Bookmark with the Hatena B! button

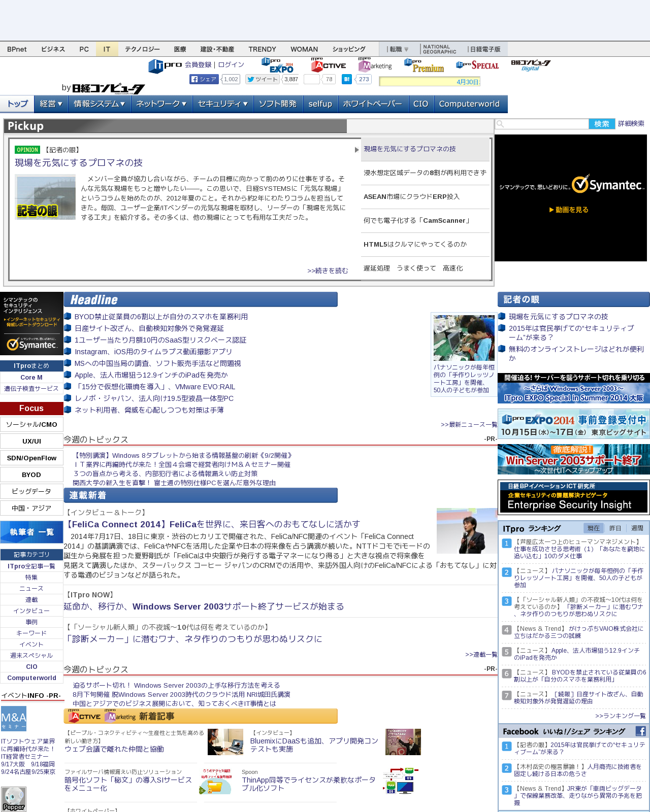pos(347,79)
